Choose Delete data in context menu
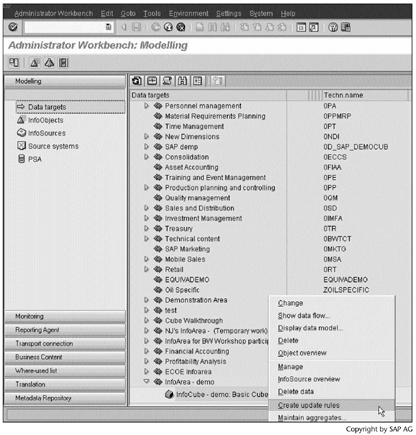The height and width of the screenshot is (435, 416). [x=296, y=391]
